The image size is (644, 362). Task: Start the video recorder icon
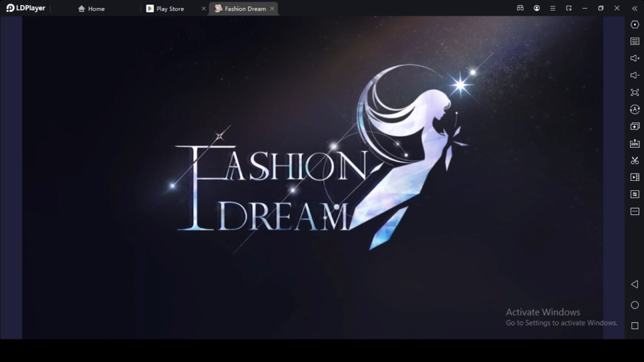(x=635, y=177)
